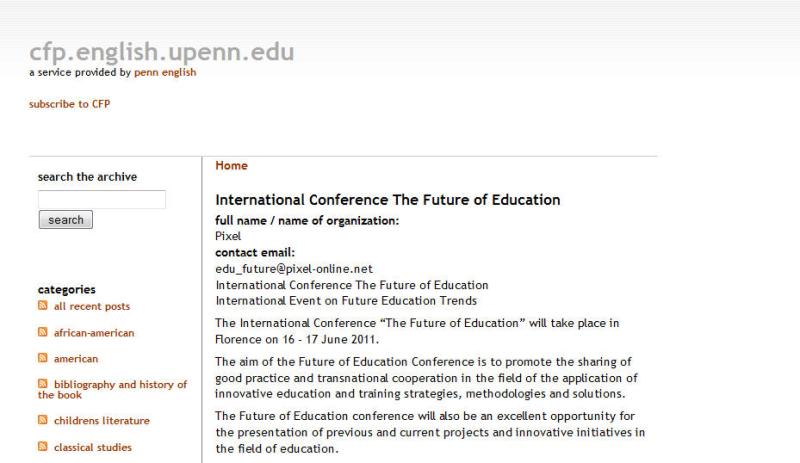Click the International Conference post title

coord(387,200)
